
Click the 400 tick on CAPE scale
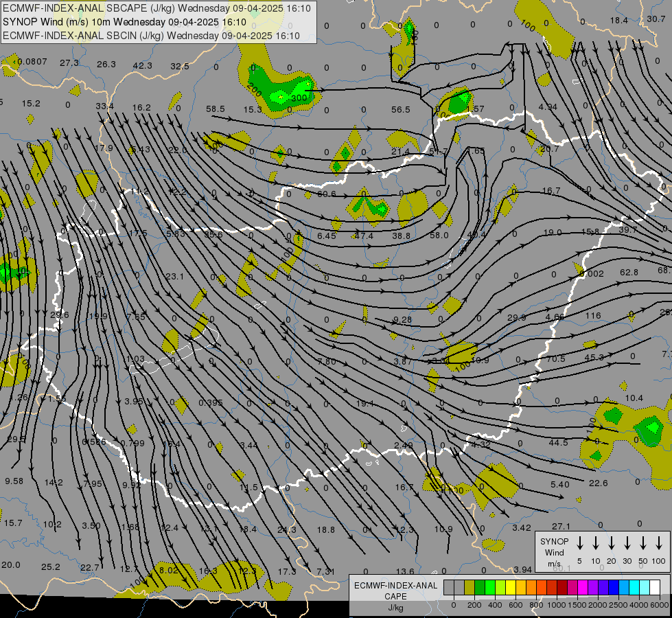[495, 605]
